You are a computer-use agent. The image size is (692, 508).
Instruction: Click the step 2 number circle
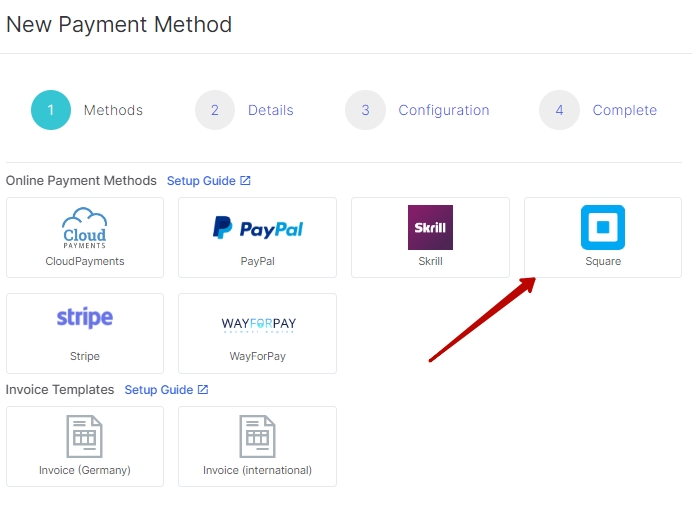tap(215, 110)
